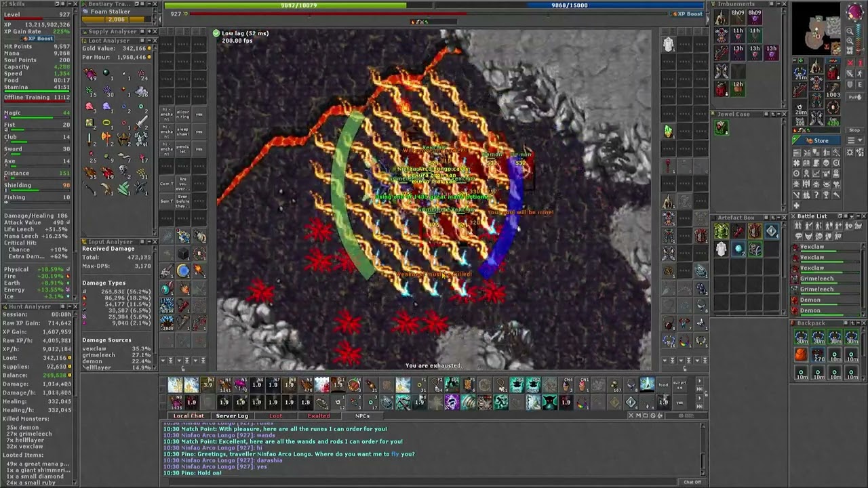This screenshot has height=488, width=868.
Task: Click the Backpack item labeled 270
Action: coord(818,354)
